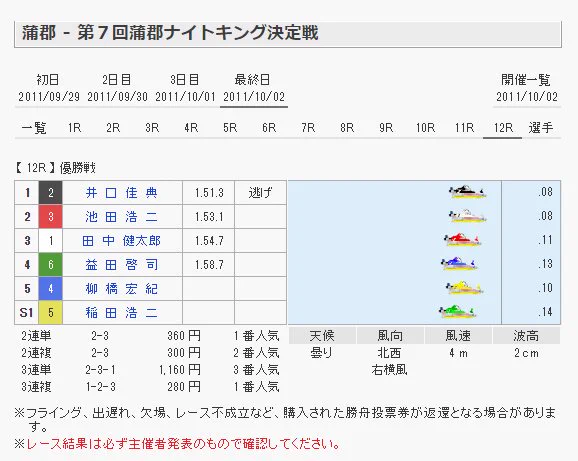Click the 【12R】優勝戦 race heading
Image resolution: width=578 pixels, height=461 pixels.
click(x=55, y=168)
